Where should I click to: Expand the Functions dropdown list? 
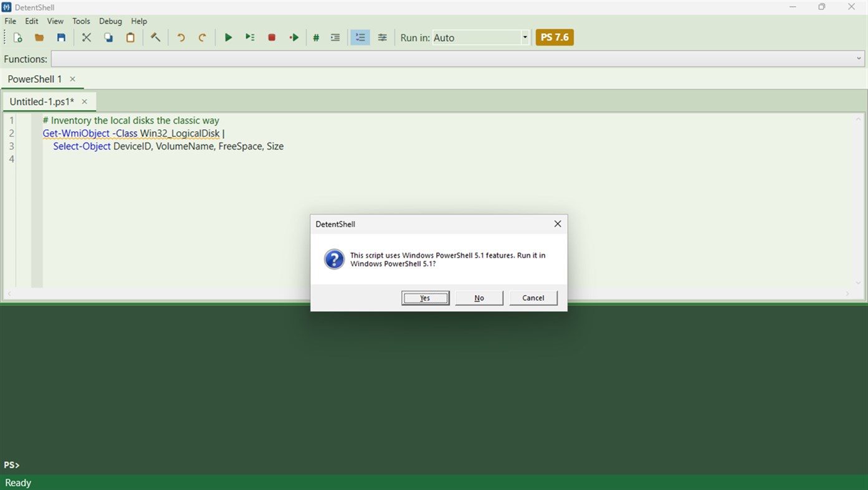[x=859, y=59]
